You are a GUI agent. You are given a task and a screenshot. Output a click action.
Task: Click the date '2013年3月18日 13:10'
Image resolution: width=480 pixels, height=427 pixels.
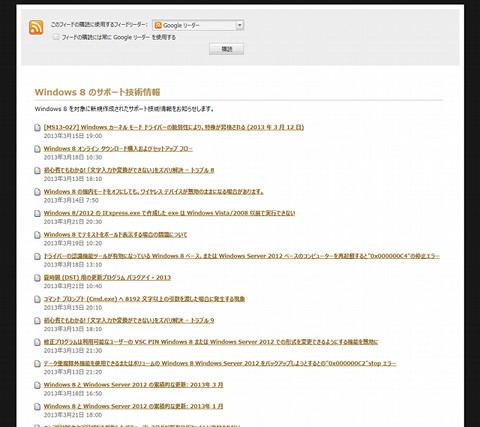point(73,265)
